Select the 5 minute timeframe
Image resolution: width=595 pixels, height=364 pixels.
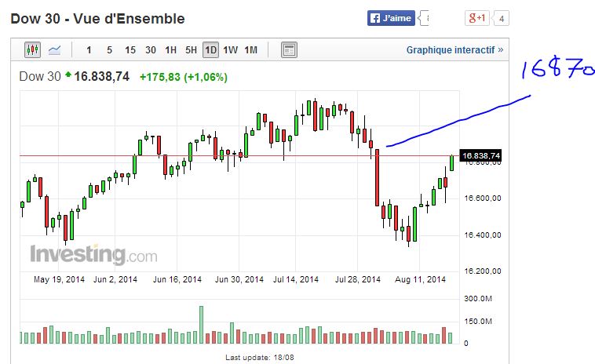click(x=109, y=50)
